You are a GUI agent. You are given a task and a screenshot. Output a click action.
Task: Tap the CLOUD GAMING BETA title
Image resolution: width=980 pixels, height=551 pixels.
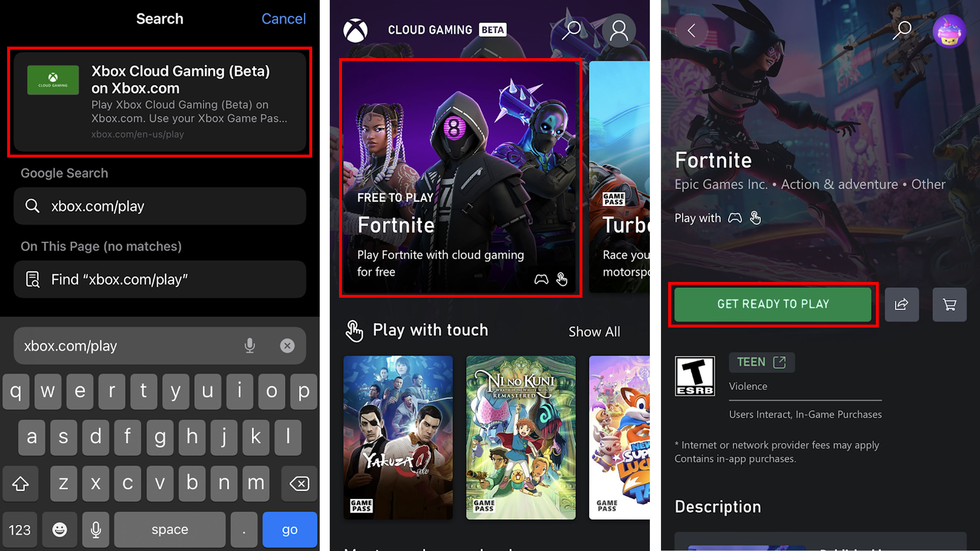click(x=447, y=30)
